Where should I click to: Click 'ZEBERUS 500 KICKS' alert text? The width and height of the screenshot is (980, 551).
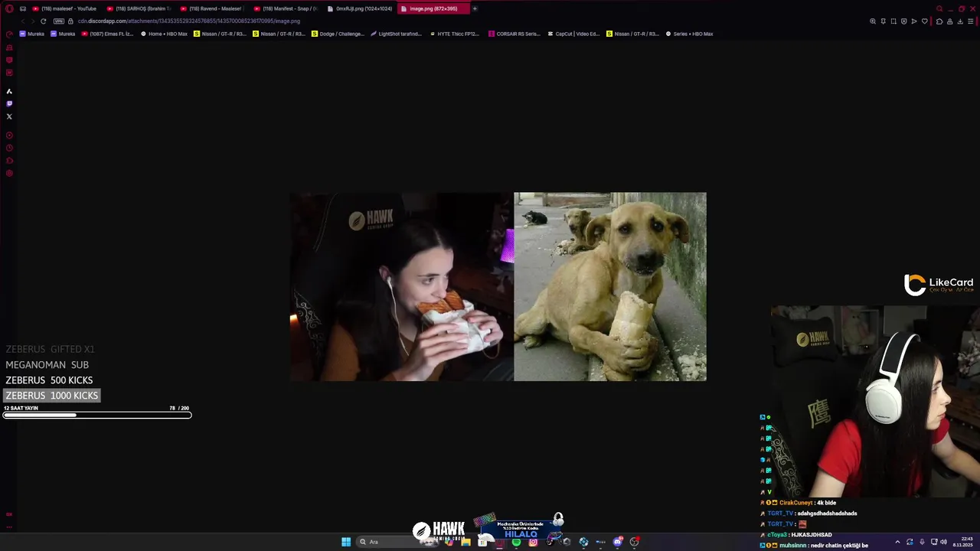[49, 380]
